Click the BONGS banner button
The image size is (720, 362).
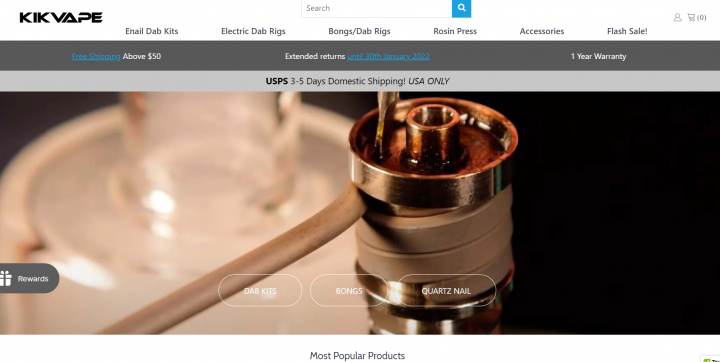349,290
